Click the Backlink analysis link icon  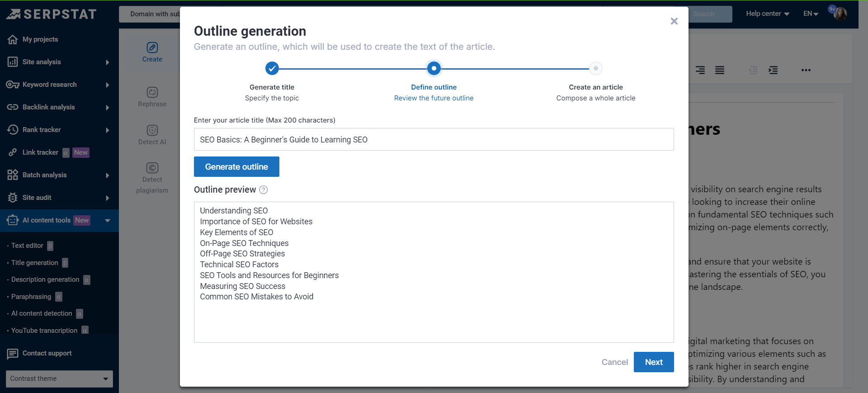(x=13, y=107)
